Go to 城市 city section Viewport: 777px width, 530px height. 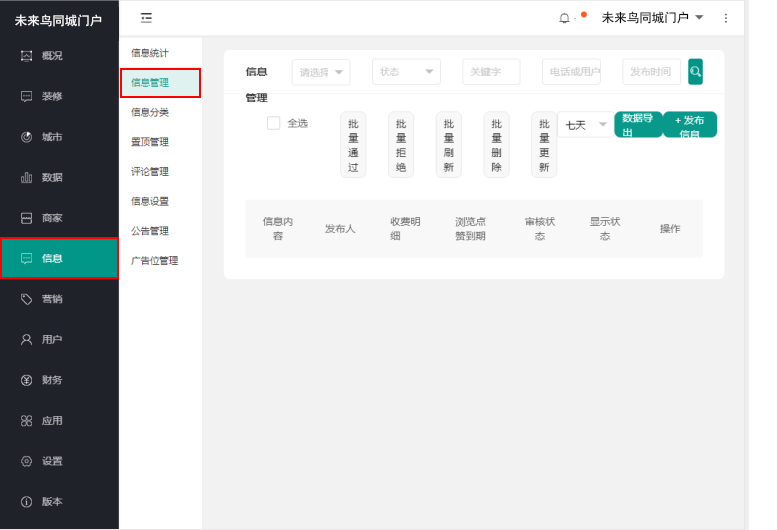51,137
